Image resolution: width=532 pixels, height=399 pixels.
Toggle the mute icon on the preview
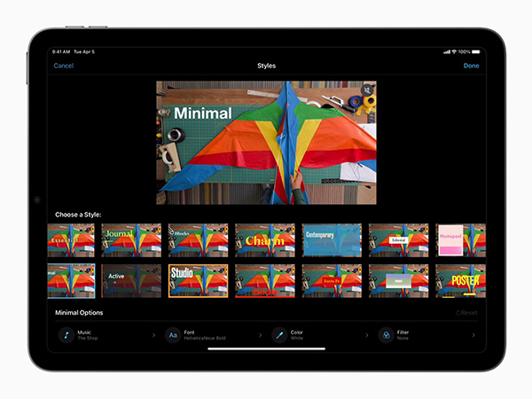[x=367, y=90]
